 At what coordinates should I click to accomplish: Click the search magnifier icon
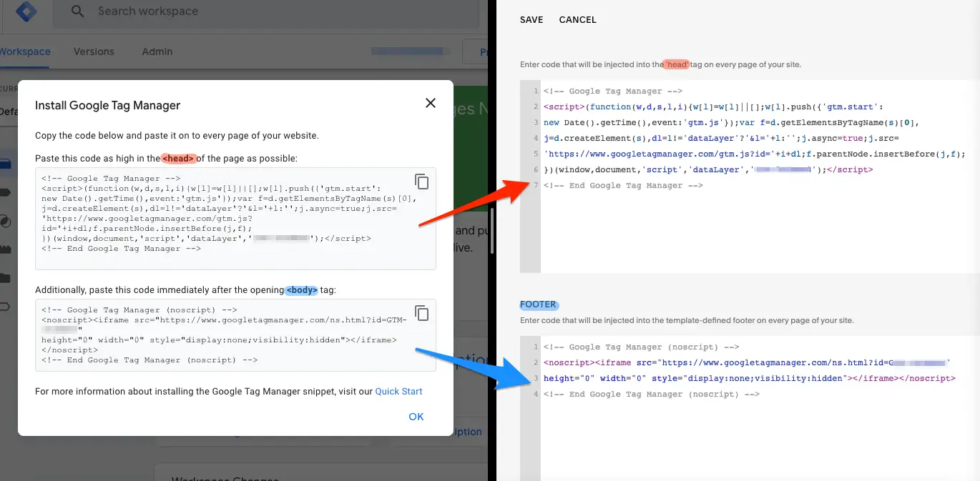pyautogui.click(x=78, y=11)
